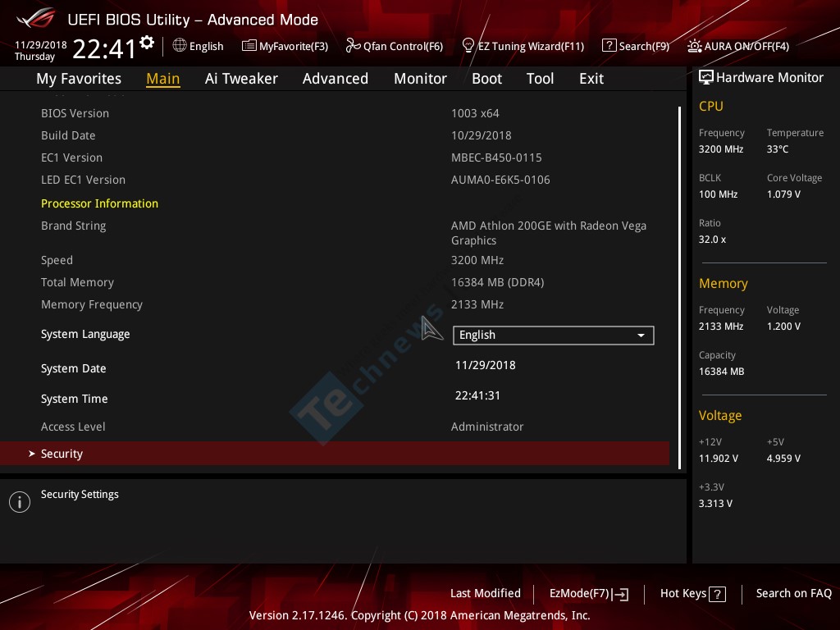Click Last Modified
The width and height of the screenshot is (840, 630).
tap(486, 593)
